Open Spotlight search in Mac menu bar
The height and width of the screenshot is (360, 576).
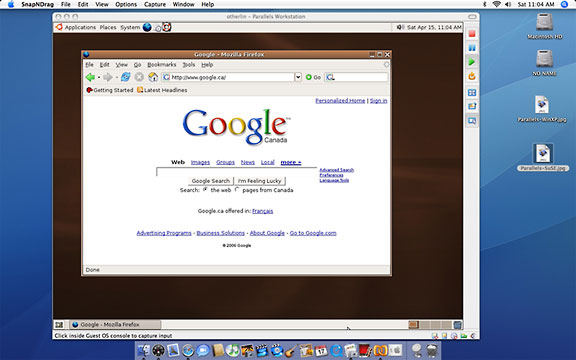[565, 4]
